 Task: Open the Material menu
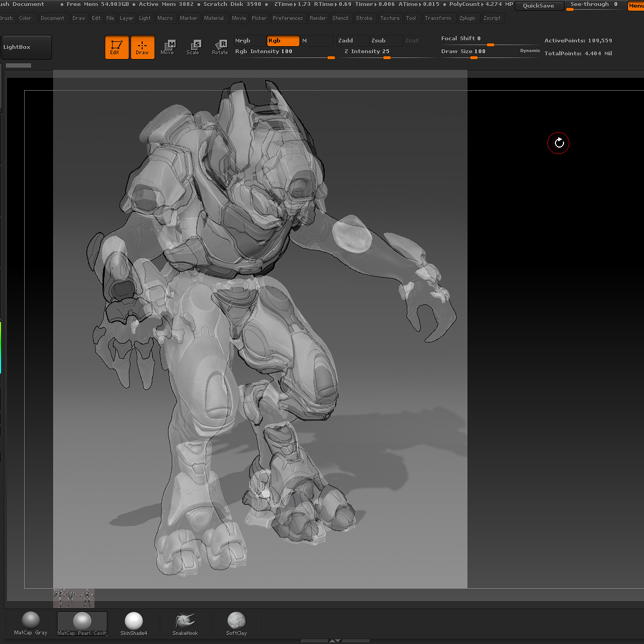tap(214, 18)
